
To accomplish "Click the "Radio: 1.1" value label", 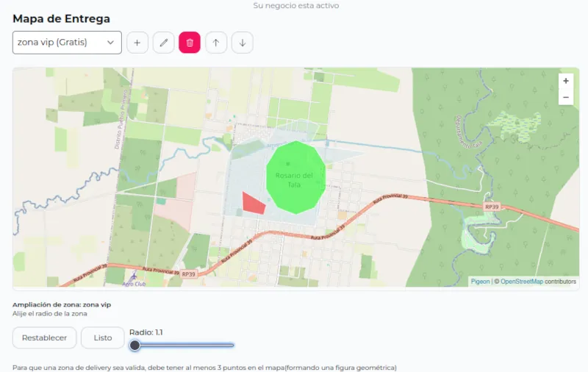I will (146, 332).
